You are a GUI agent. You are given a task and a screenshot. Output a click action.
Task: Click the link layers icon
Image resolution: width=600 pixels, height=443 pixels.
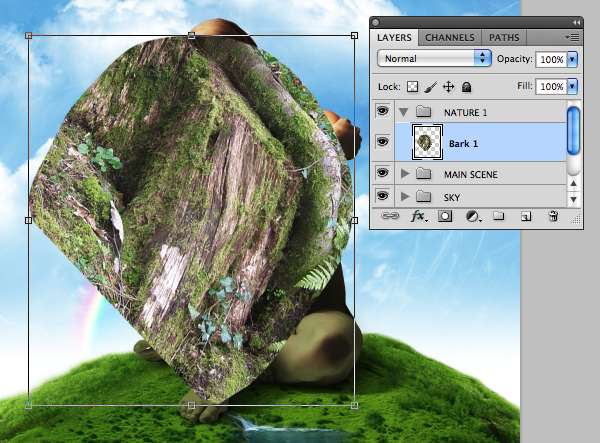tap(390, 216)
